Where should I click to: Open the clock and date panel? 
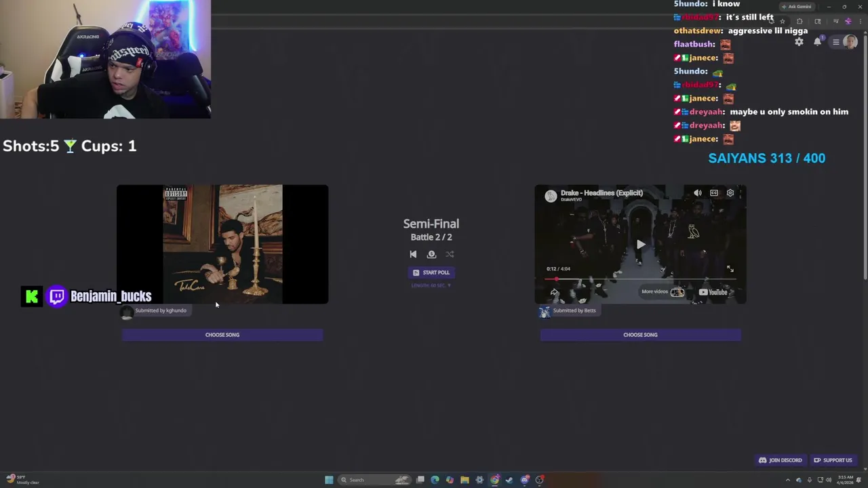pyautogui.click(x=845, y=480)
